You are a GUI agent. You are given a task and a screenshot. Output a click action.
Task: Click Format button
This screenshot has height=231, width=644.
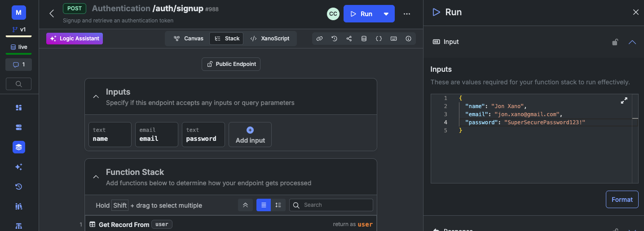point(622,200)
